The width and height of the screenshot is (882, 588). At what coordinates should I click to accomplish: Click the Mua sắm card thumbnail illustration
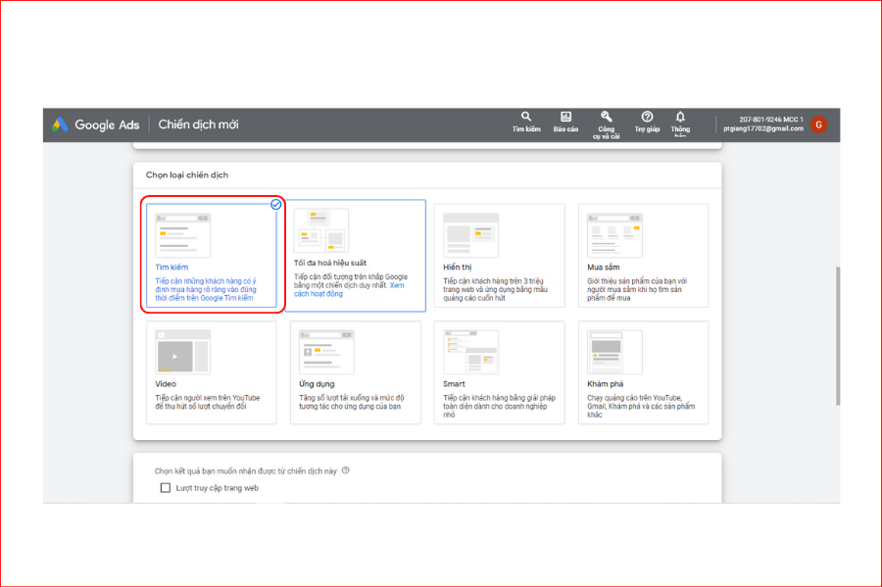[614, 235]
